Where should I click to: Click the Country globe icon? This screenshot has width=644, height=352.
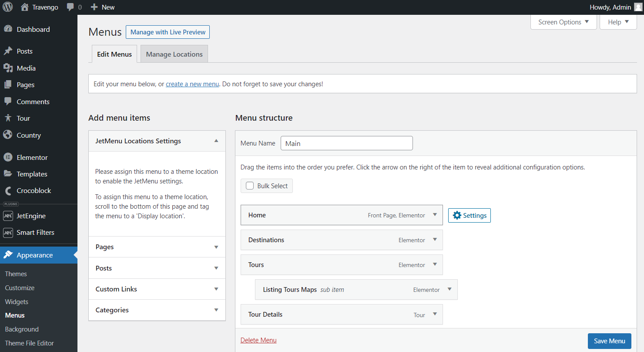(x=8, y=135)
